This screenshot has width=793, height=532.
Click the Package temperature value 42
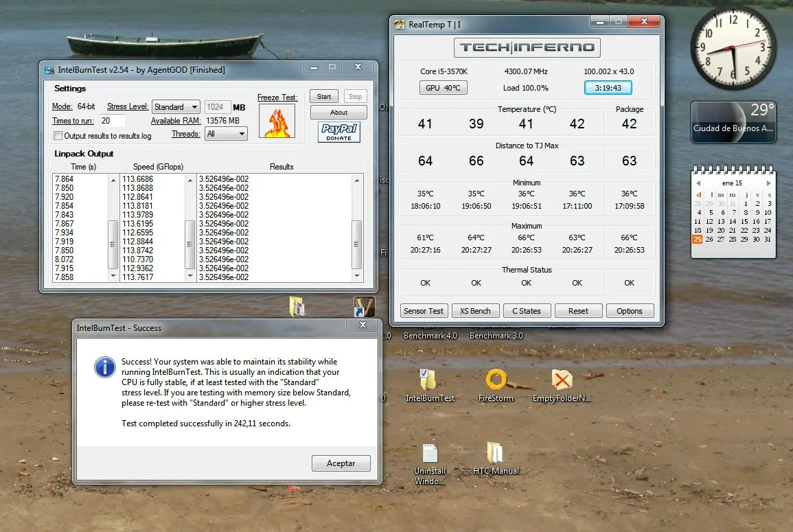pos(629,124)
